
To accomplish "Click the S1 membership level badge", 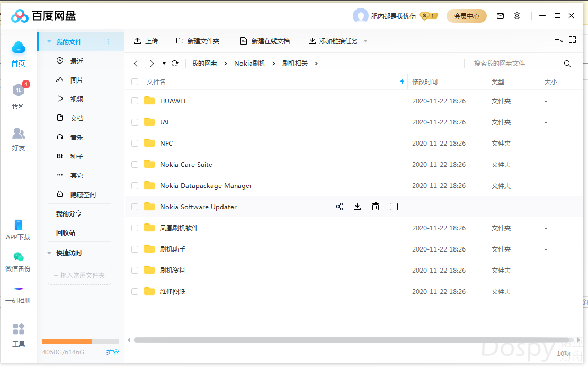I will [x=429, y=16].
